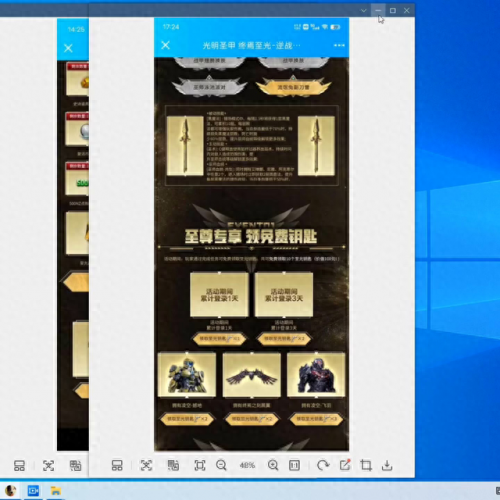
Task: Click the translate image icon in front viewer
Action: [173, 465]
